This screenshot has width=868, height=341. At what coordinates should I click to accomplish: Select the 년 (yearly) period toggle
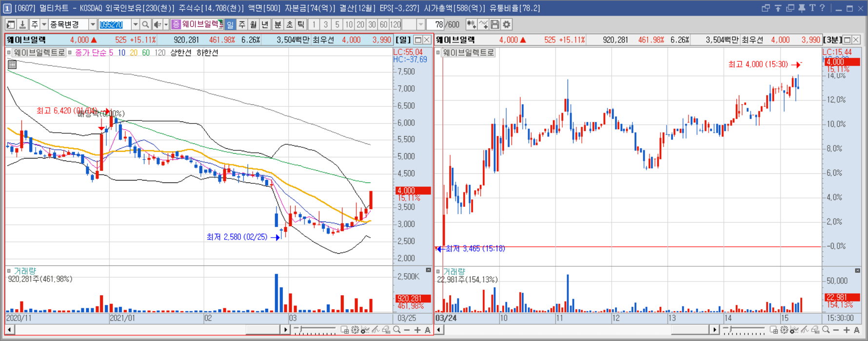coord(265,24)
